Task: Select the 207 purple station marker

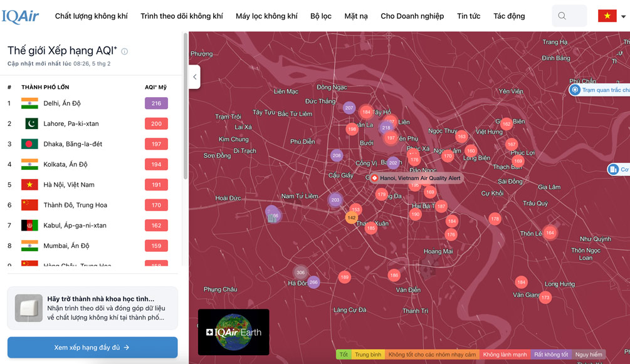Action: pyautogui.click(x=349, y=108)
